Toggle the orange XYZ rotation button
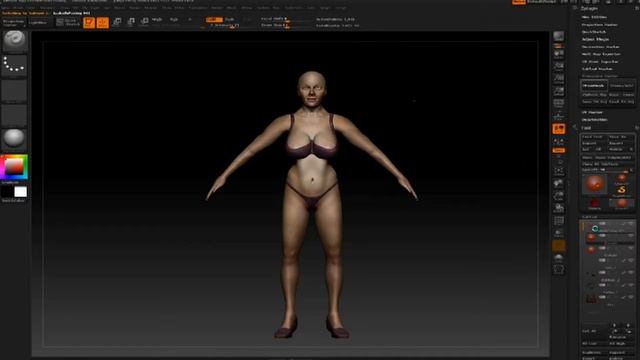The image size is (640, 360). click(x=559, y=151)
